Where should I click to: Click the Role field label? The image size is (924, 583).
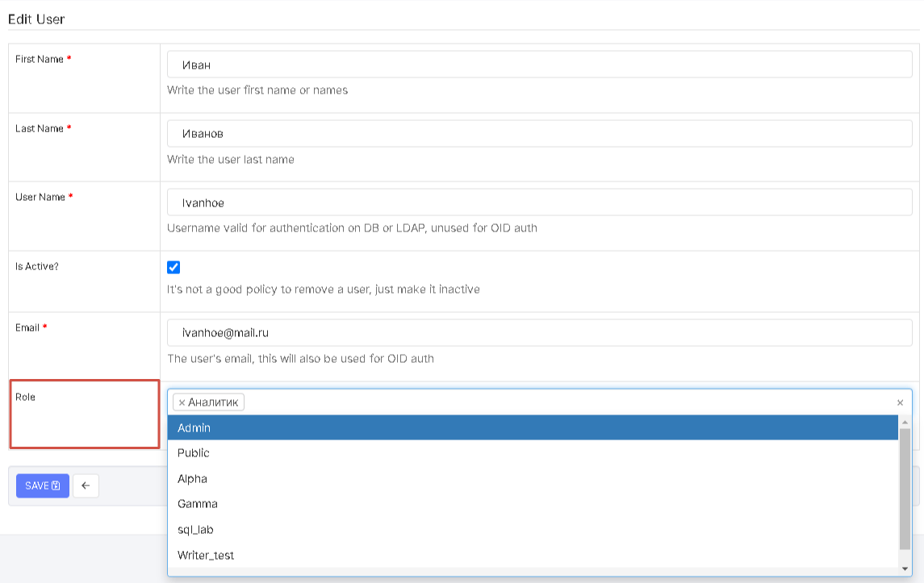[26, 397]
